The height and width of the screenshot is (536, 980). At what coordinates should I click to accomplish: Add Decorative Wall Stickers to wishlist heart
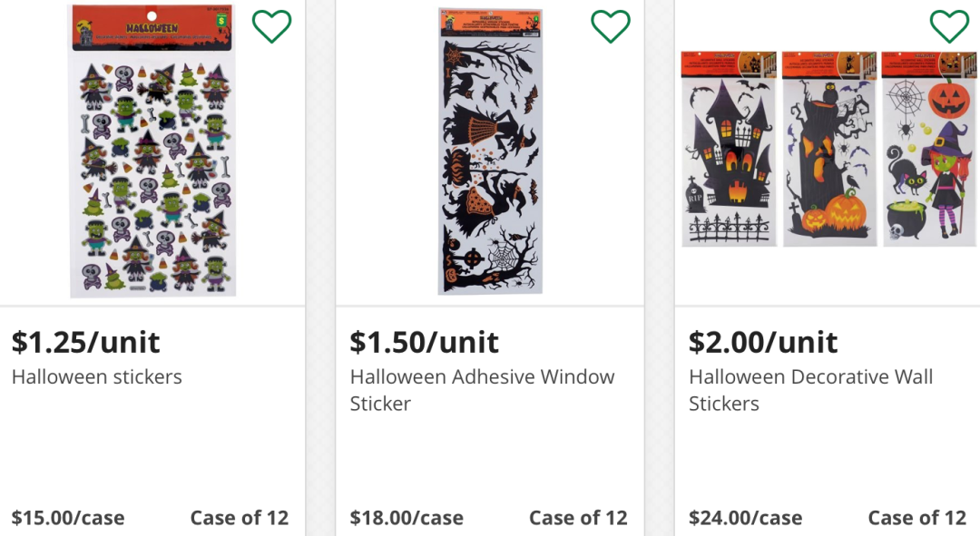pyautogui.click(x=949, y=27)
